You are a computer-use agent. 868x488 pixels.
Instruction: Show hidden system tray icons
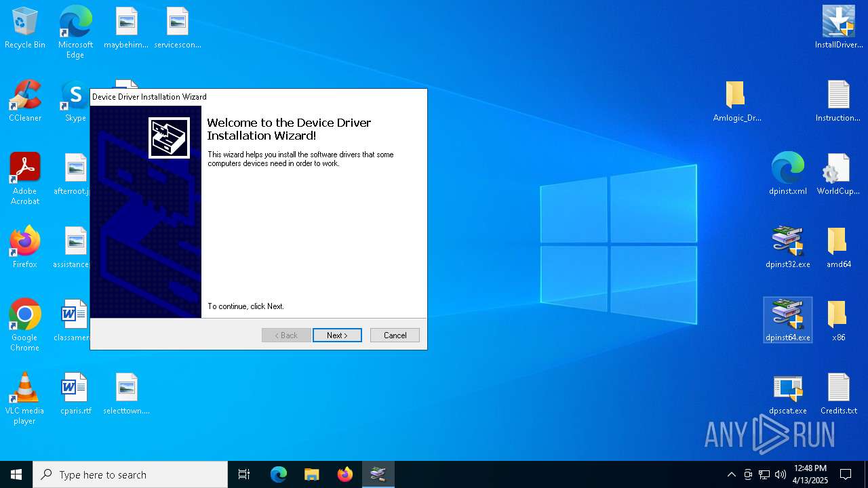[731, 474]
